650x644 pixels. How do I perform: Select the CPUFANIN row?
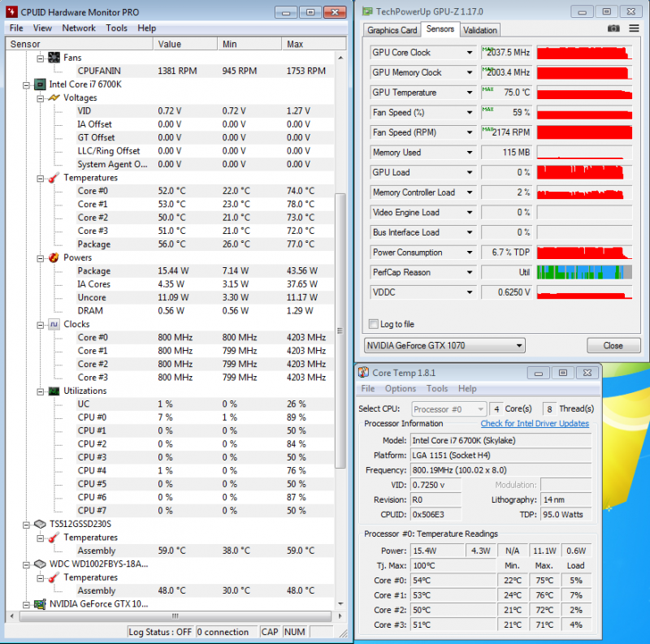click(206, 71)
